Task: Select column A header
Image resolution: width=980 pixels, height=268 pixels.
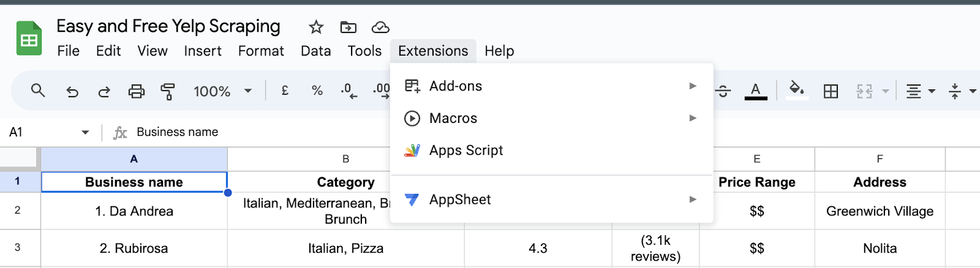Action: pyautogui.click(x=134, y=159)
